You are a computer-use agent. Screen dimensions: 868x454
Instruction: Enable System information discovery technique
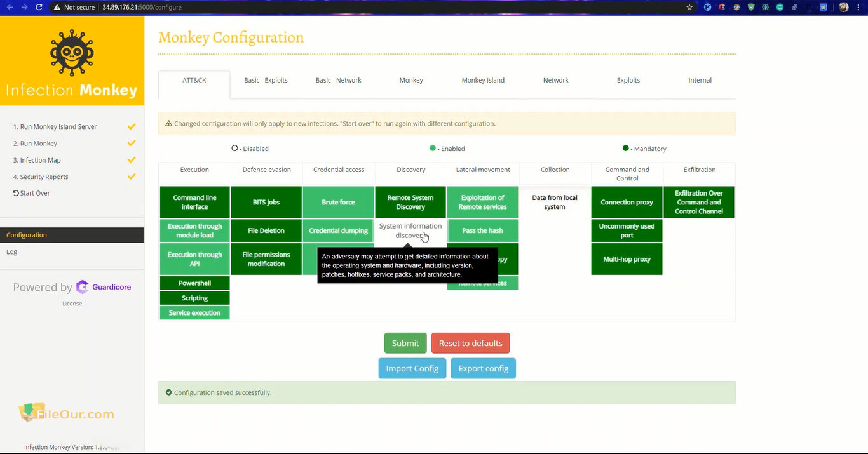410,230
